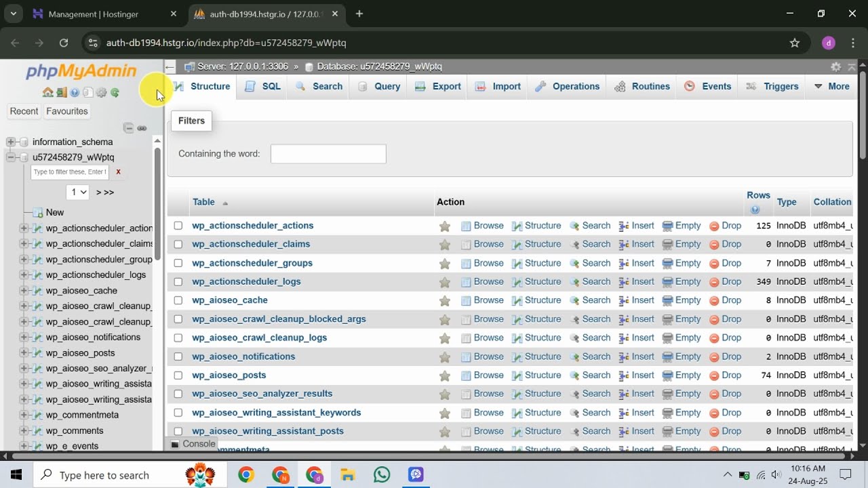Image resolution: width=868 pixels, height=488 pixels.
Task: Click the log out door icon
Action: (61, 93)
